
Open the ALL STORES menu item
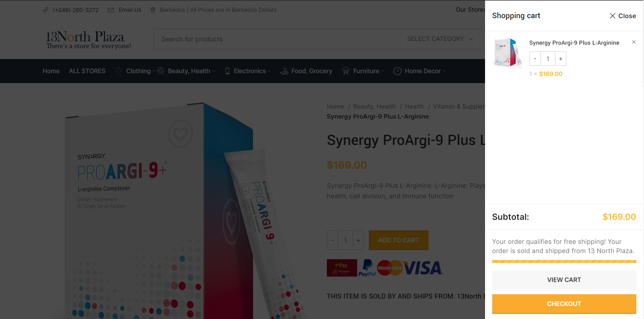click(x=87, y=71)
